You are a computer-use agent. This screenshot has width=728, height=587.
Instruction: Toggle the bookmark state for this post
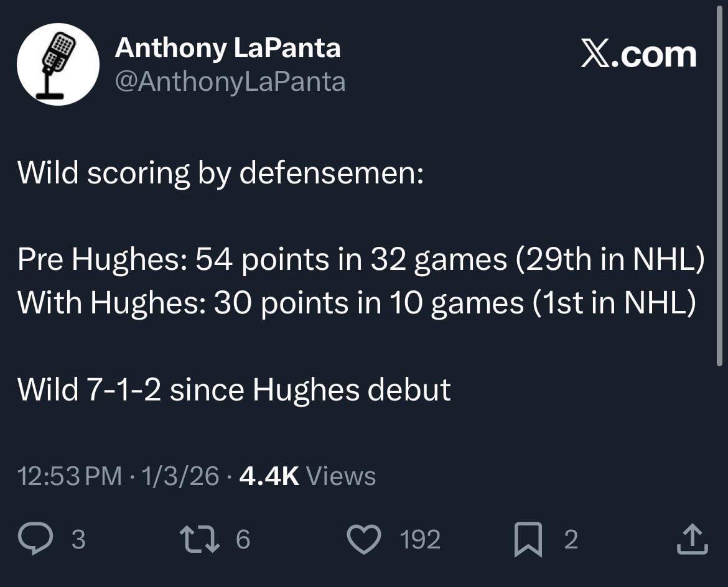tap(529, 540)
